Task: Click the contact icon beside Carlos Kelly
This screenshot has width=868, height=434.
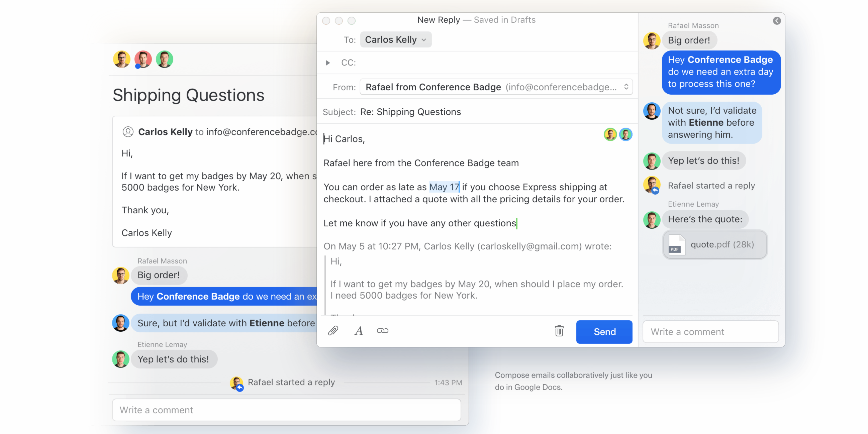Action: click(128, 132)
